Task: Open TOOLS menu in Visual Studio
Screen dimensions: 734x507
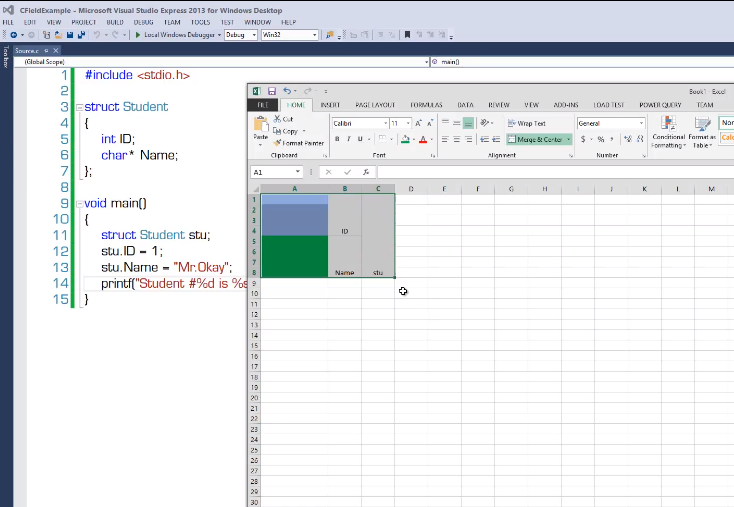Action: [200, 22]
